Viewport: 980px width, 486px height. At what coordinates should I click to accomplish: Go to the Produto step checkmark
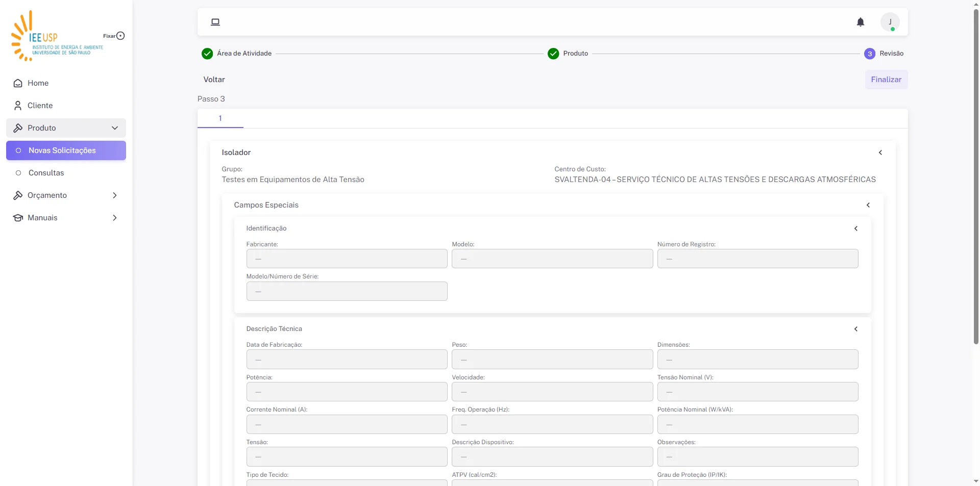pos(553,54)
